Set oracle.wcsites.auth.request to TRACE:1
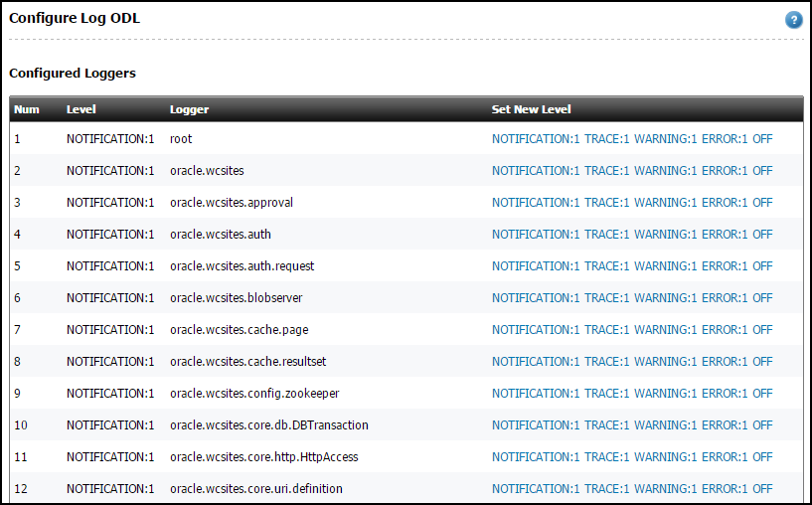Viewport: 812px width, 505px height. pos(606,265)
